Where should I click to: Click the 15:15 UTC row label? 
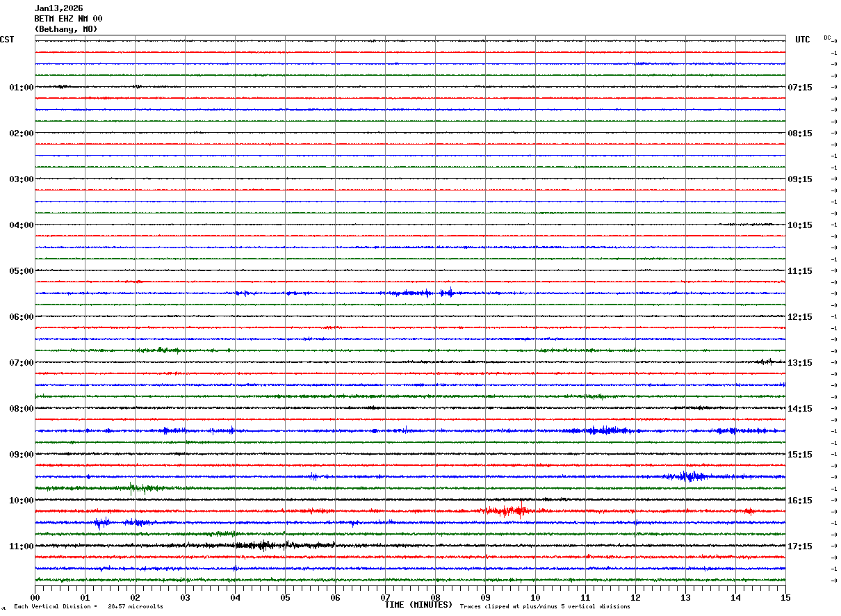click(800, 455)
